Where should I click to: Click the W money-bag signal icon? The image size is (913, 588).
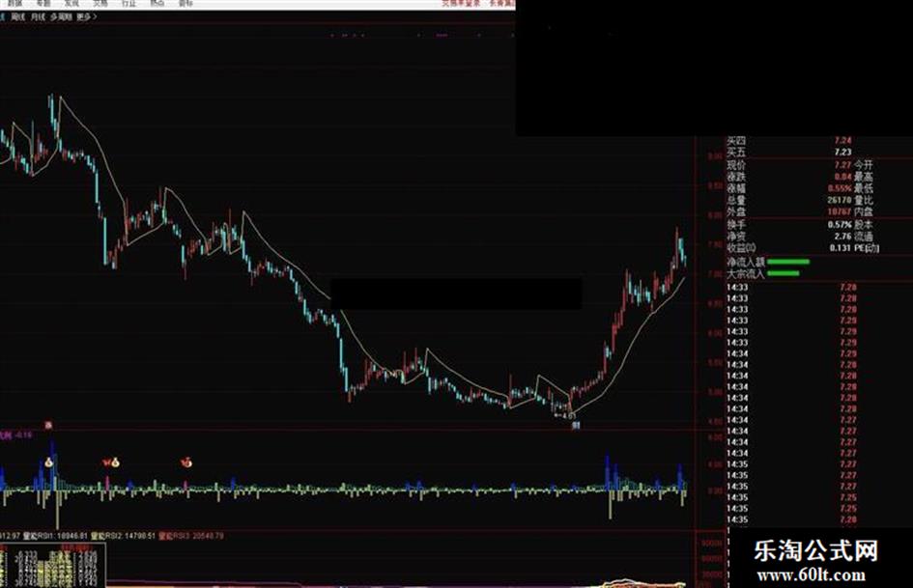tap(111, 462)
